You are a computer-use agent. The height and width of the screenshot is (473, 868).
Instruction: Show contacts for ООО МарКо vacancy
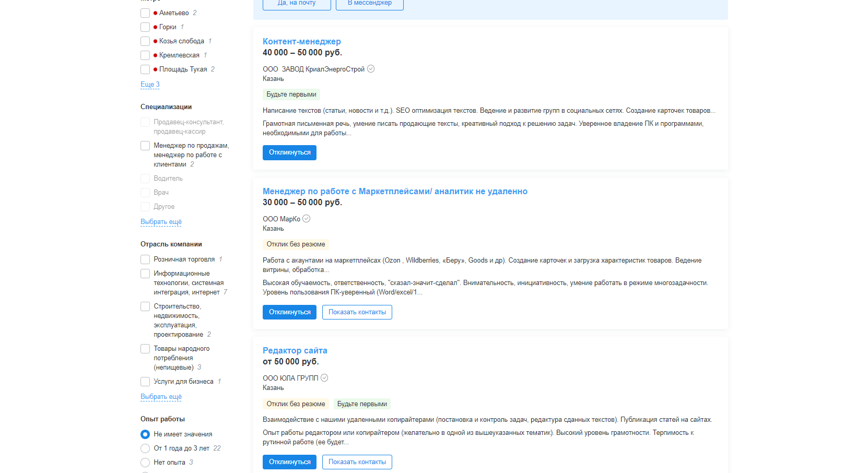coord(357,312)
